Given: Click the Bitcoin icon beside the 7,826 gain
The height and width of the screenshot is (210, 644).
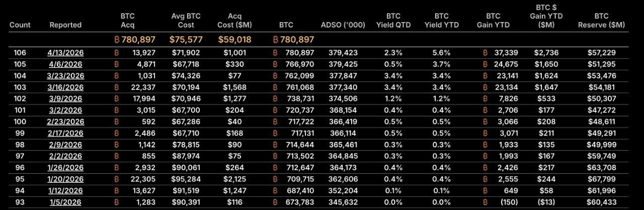Looking at the screenshot, I should [486, 99].
